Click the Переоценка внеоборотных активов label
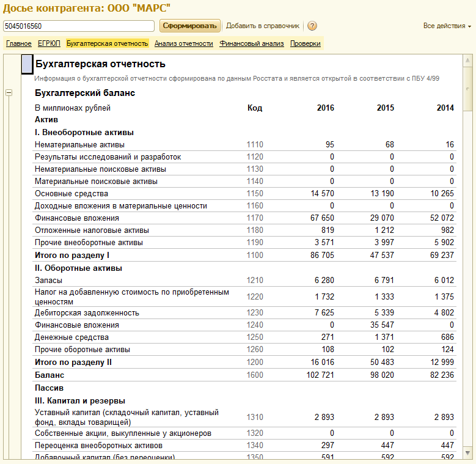Image resolution: width=476 pixels, height=464 pixels. (x=98, y=446)
